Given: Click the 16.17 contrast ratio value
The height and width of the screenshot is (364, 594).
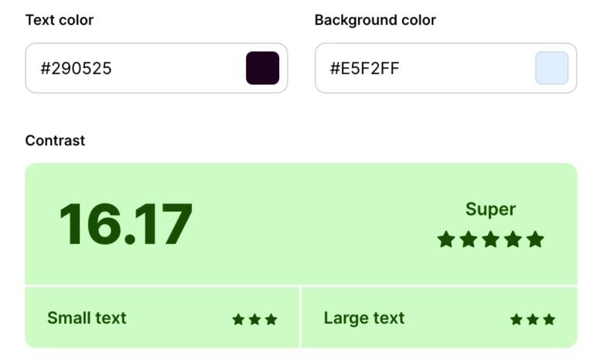Looking at the screenshot, I should (125, 225).
